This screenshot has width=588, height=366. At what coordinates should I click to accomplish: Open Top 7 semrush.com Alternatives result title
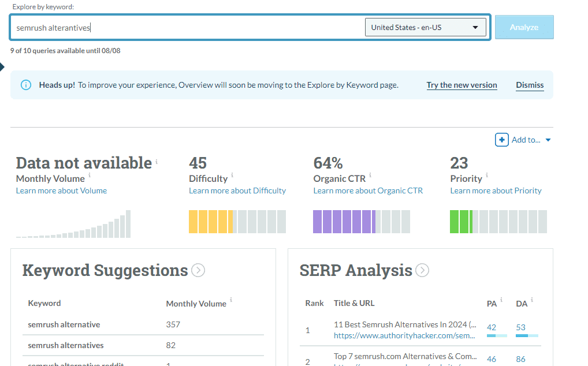[405, 356]
